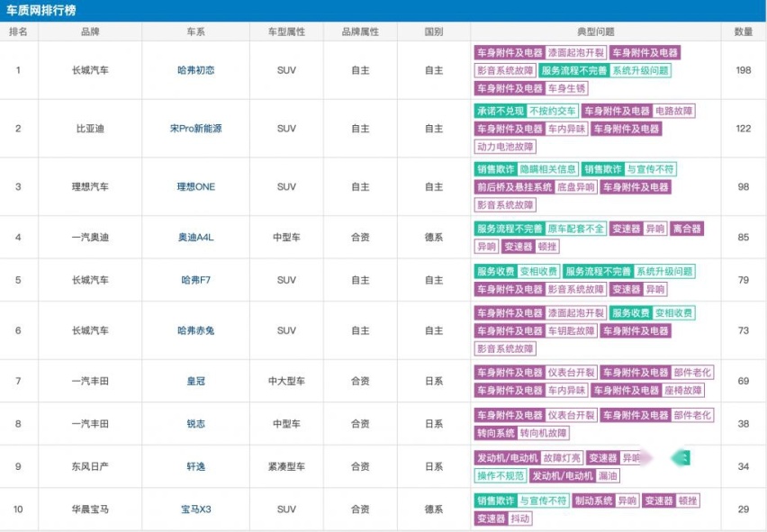Select the 操作不规范 issue tag
767x532 pixels.
pyautogui.click(x=501, y=475)
